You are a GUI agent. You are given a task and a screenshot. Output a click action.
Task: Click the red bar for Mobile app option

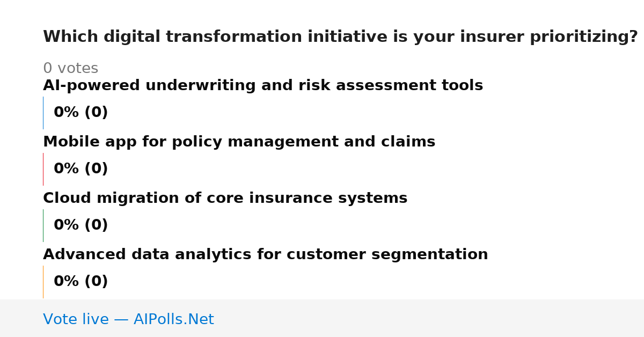coord(43,169)
